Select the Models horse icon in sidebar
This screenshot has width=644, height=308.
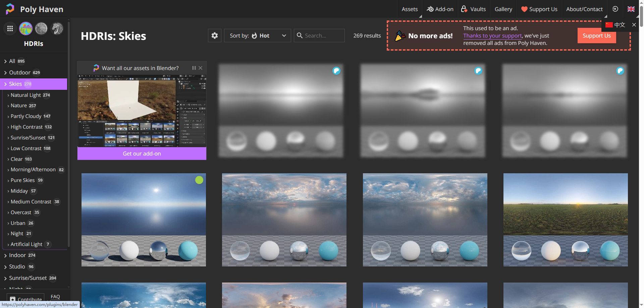pyautogui.click(x=57, y=28)
